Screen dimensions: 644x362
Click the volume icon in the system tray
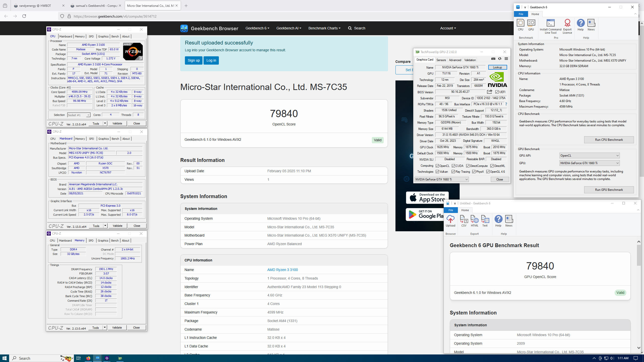[x=612, y=358]
